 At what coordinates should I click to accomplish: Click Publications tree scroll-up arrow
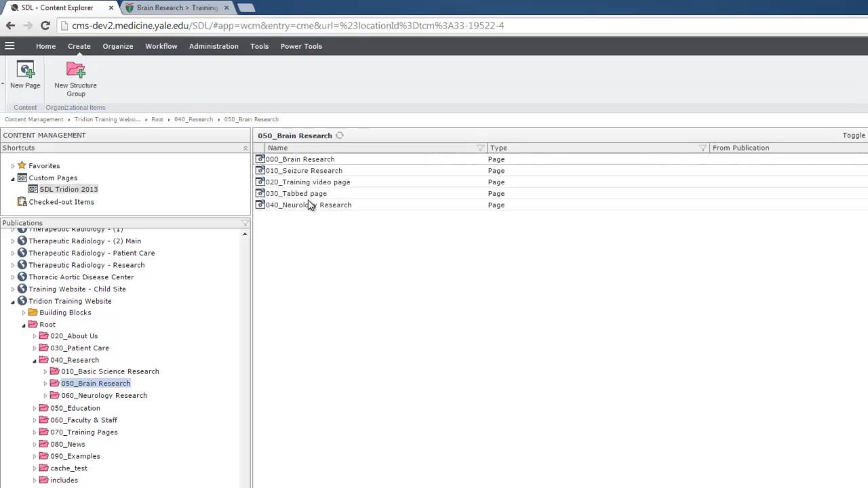(x=245, y=234)
